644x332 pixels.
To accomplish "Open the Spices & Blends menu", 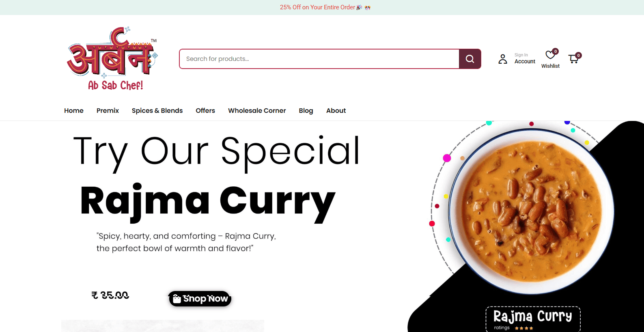I will pos(157,110).
